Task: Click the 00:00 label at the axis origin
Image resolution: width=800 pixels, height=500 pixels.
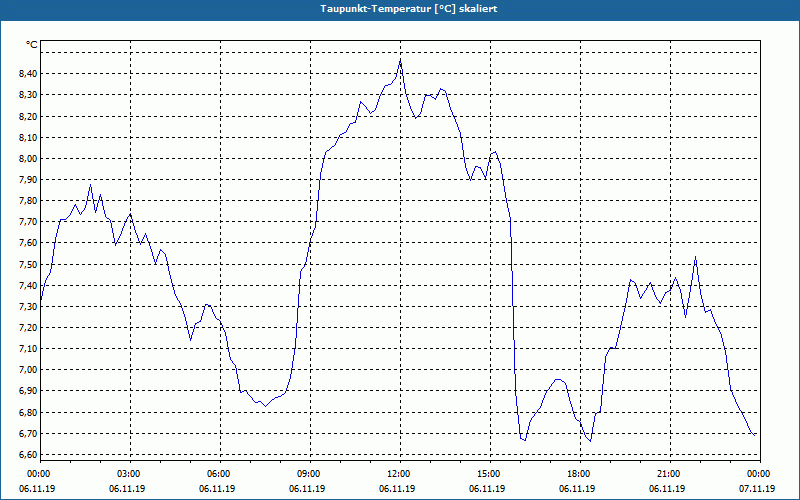Action: pyautogui.click(x=40, y=474)
